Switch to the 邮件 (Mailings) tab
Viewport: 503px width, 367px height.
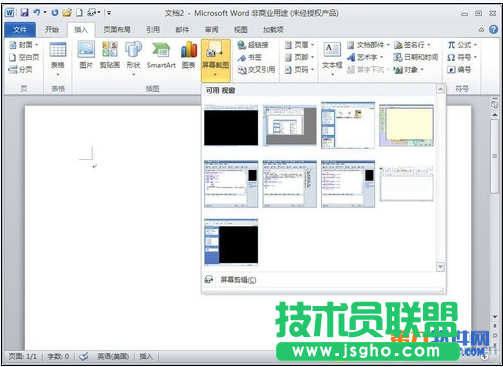pyautogui.click(x=182, y=30)
